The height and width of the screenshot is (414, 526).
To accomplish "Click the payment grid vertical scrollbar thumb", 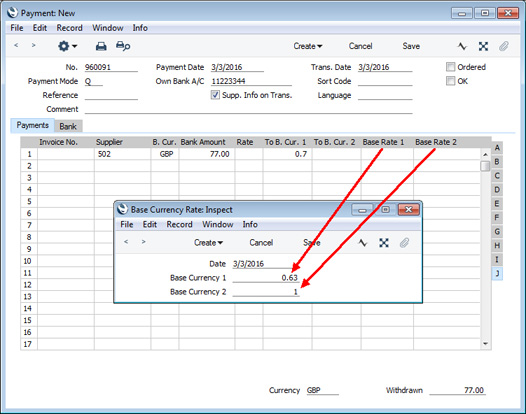I will pos(485,166).
